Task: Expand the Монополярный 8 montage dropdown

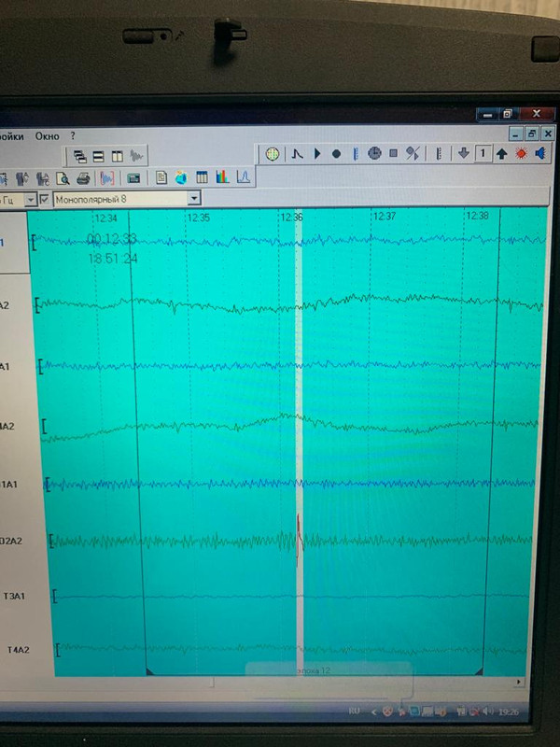Action: (194, 198)
